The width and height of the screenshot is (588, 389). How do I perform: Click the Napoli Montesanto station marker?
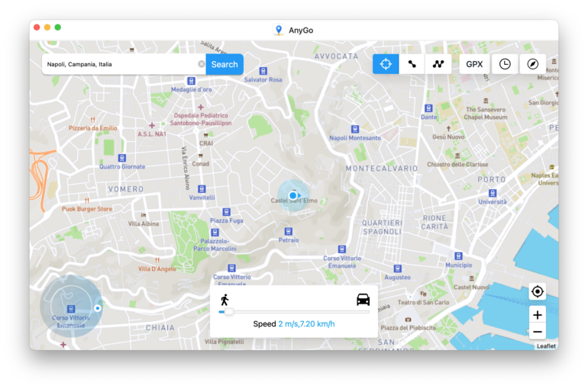354,129
